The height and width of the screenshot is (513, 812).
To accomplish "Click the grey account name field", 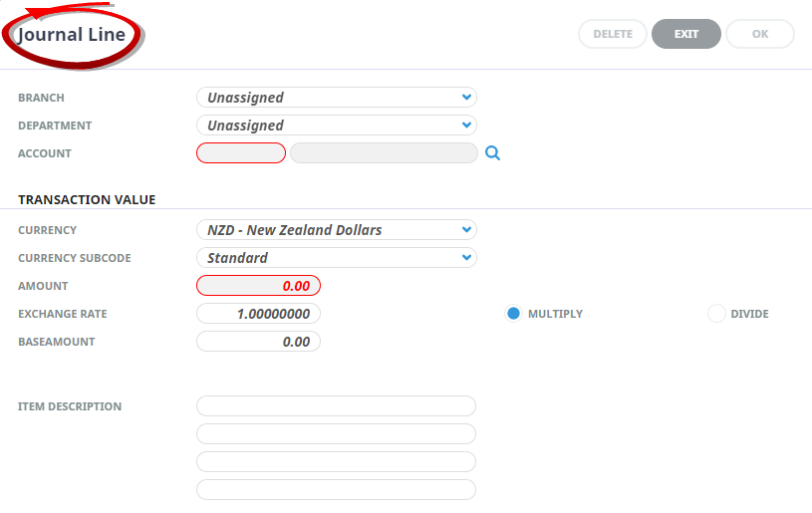I will pyautogui.click(x=384, y=153).
